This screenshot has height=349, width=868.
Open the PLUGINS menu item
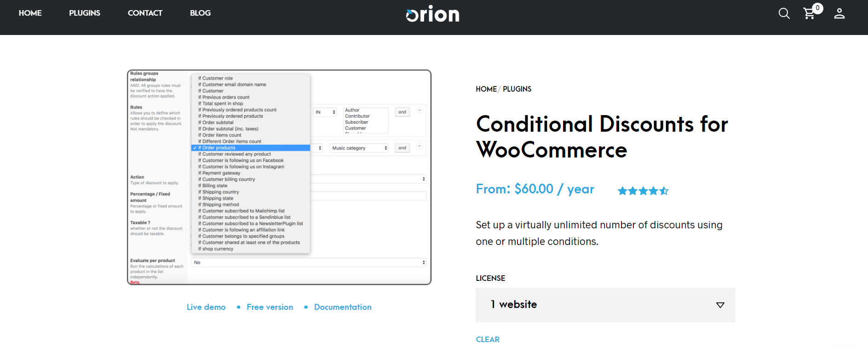click(85, 13)
